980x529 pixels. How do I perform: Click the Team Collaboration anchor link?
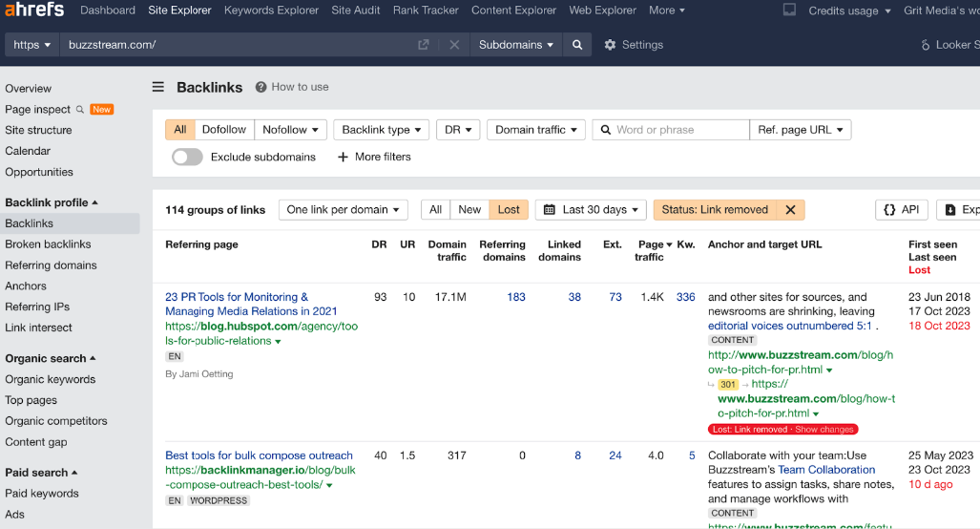(x=826, y=470)
